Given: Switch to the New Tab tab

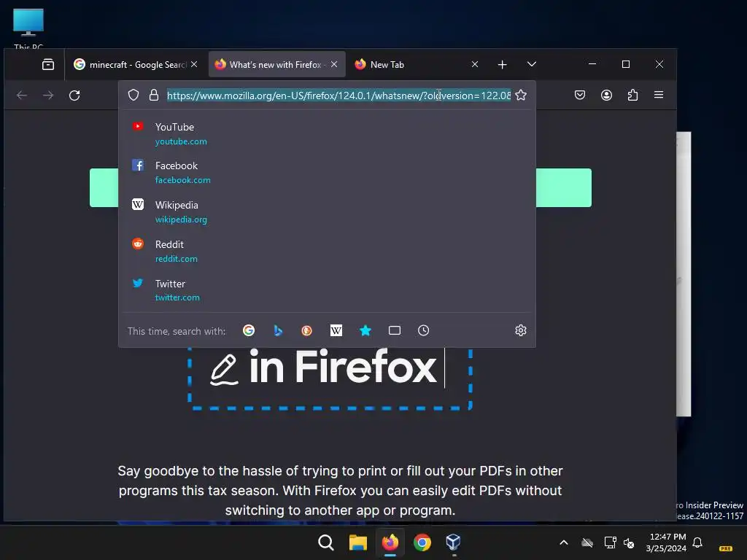Looking at the screenshot, I should [415, 64].
